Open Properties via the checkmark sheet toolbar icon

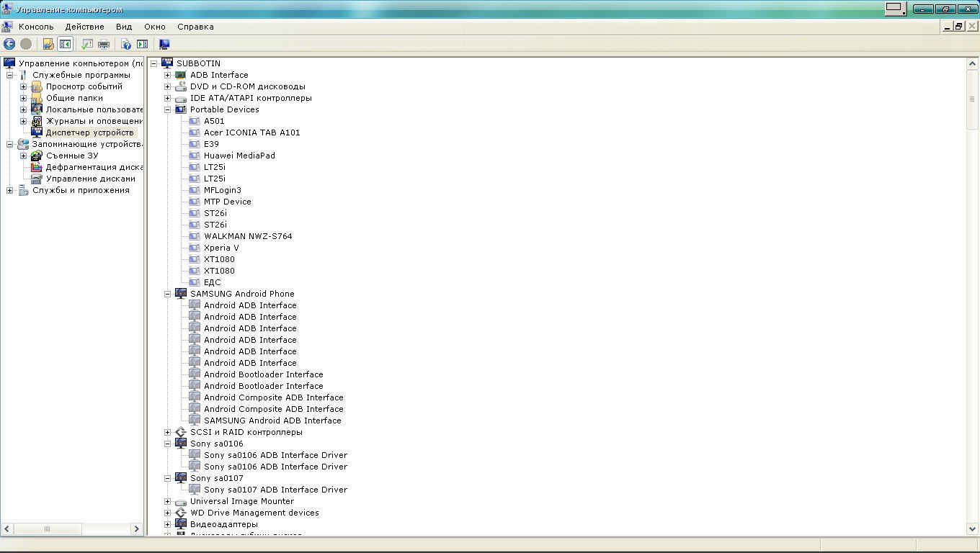87,44
